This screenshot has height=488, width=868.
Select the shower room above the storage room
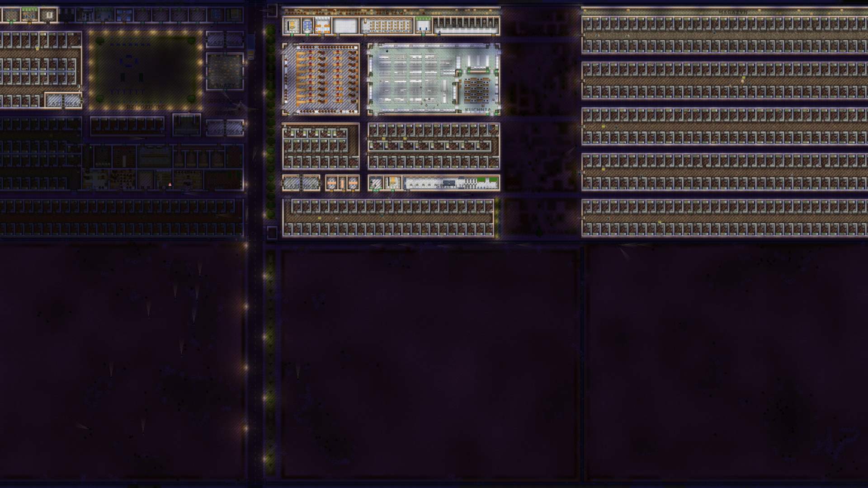pyautogui.click(x=225, y=40)
